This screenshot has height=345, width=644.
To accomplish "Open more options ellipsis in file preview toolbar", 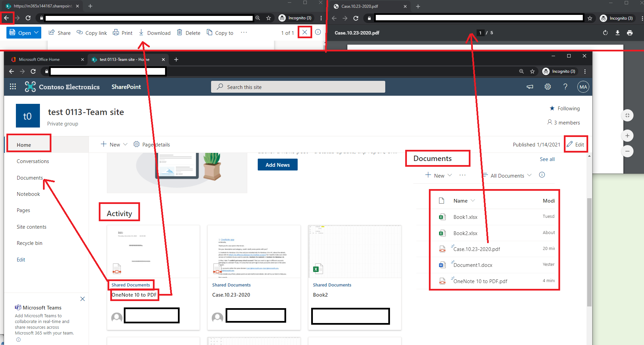I will pyautogui.click(x=244, y=32).
